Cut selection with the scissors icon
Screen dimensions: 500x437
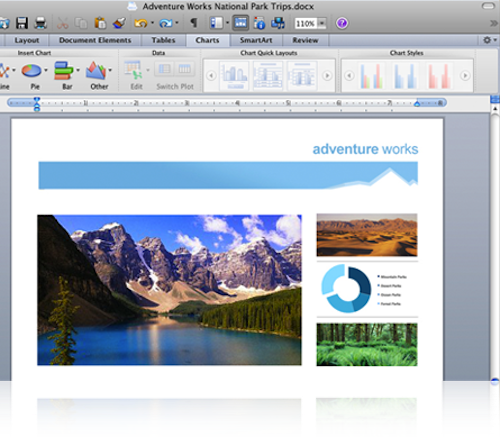tap(62, 23)
